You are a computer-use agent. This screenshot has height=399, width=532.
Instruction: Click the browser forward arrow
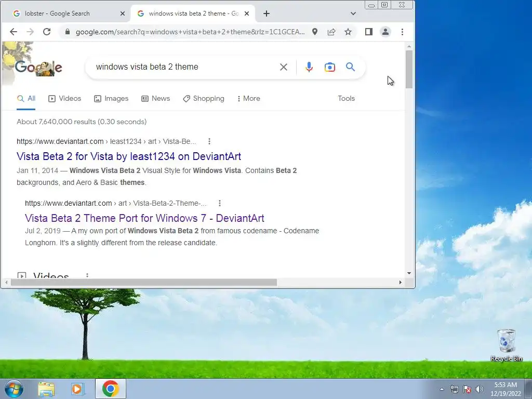30,32
